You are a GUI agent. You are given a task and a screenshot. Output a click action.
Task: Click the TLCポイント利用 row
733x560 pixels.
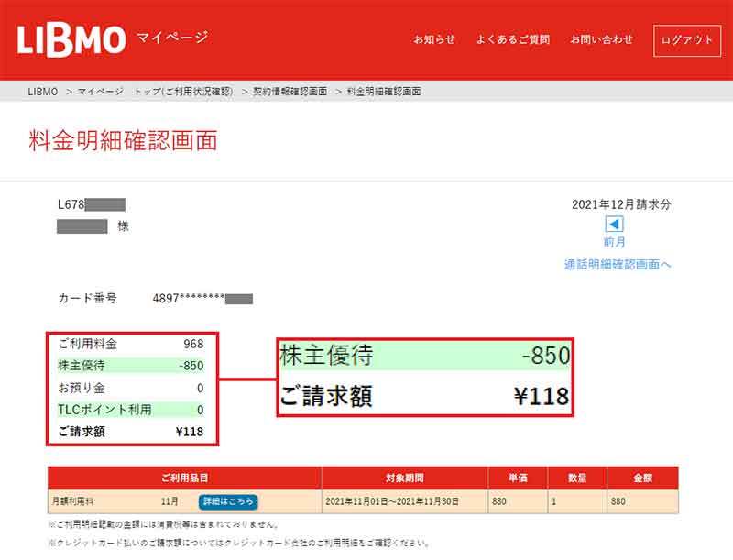point(131,410)
